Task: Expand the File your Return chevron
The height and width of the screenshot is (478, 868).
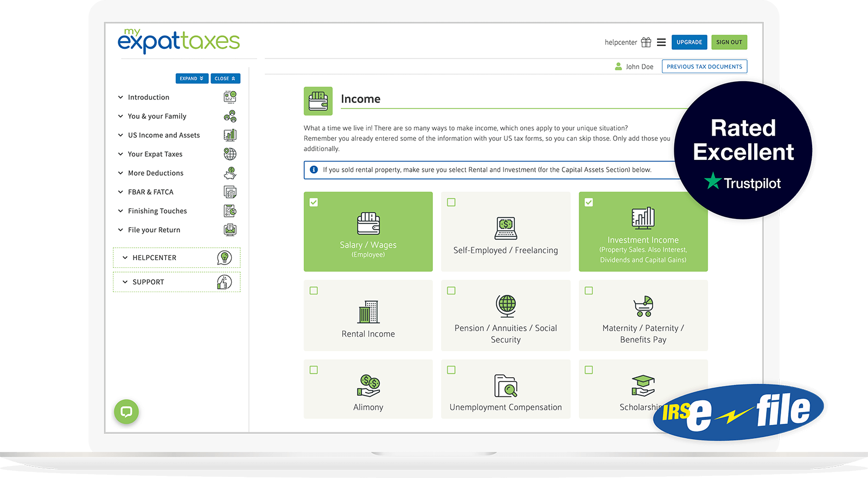Action: pos(120,230)
